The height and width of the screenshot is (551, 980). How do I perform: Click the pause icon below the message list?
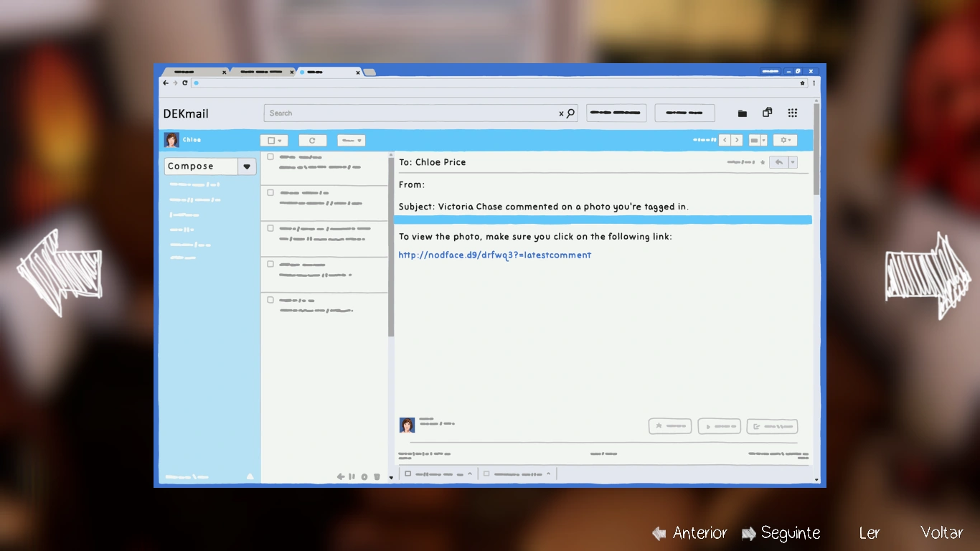tap(352, 477)
